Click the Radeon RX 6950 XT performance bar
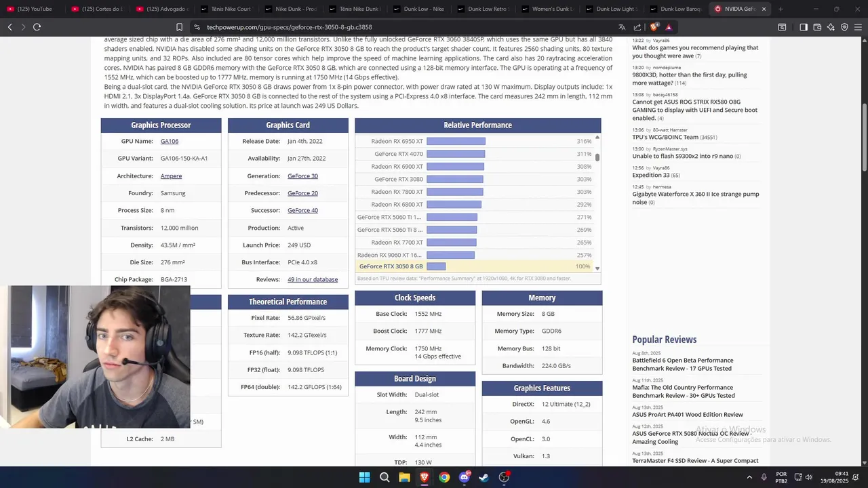The image size is (868, 488). click(x=456, y=141)
